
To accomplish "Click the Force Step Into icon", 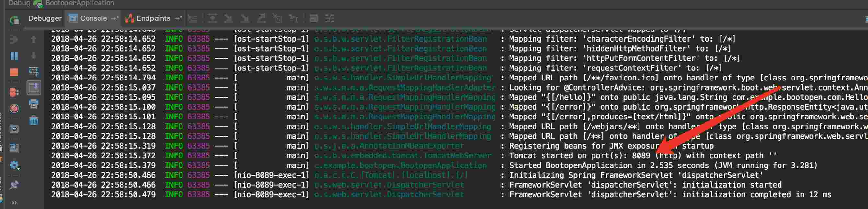I will pyautogui.click(x=245, y=18).
